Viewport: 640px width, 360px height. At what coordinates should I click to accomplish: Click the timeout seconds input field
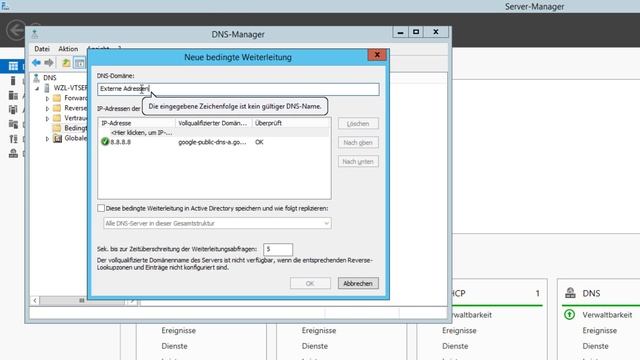[x=278, y=249]
